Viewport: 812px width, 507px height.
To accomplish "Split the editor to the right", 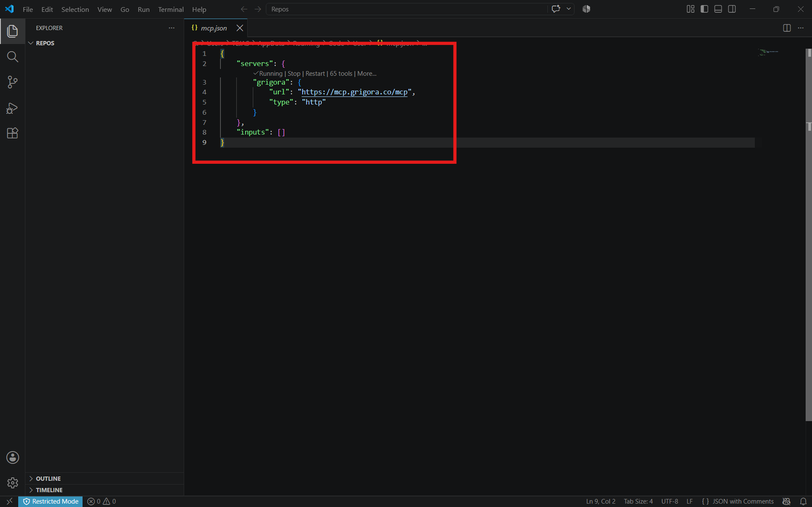I will [786, 28].
